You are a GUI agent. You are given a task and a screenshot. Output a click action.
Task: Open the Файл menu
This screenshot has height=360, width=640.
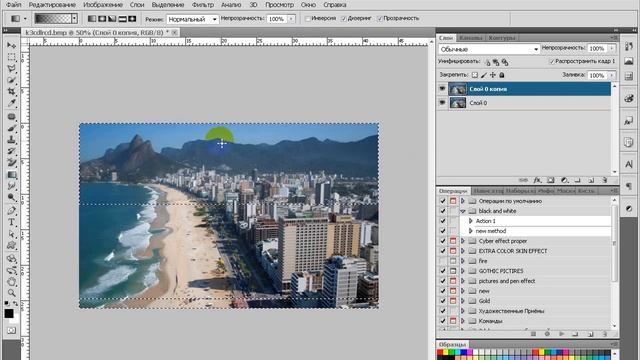[13, 5]
